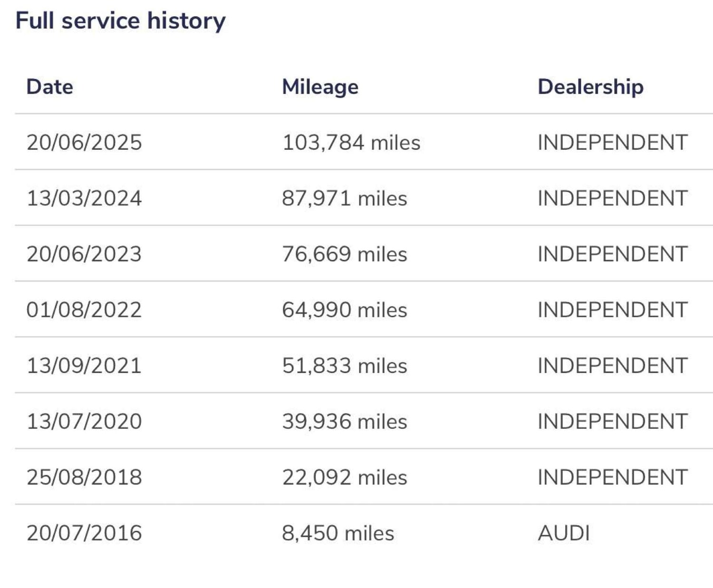
Task: Click the Dealership column header
Action: (x=590, y=87)
